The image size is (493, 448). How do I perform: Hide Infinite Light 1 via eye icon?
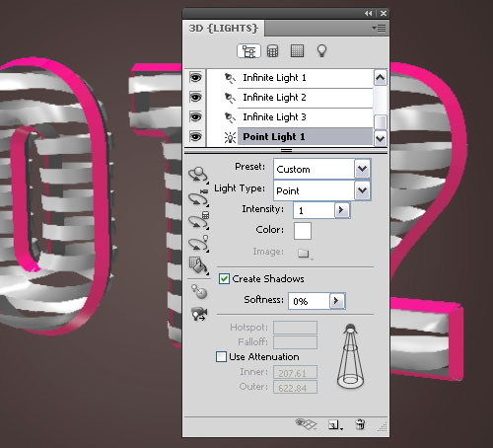[195, 78]
